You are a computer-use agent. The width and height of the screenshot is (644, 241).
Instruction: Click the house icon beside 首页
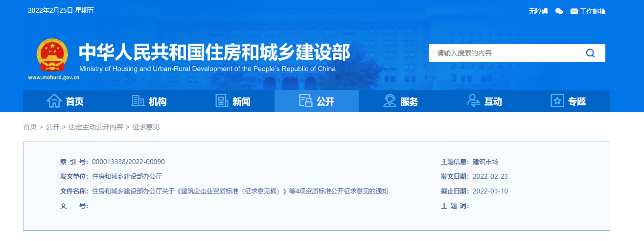tap(54, 101)
